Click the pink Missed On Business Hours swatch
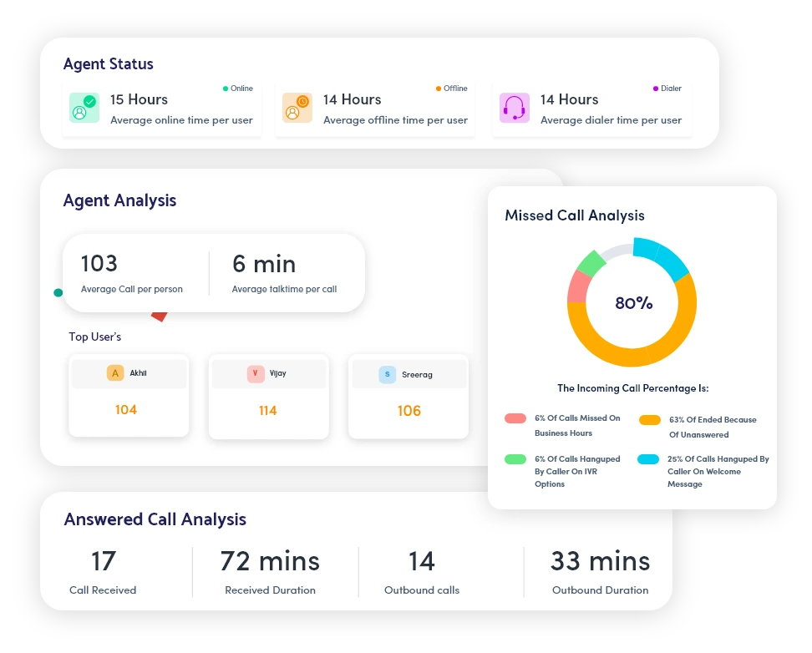812x653 pixels. tap(515, 418)
